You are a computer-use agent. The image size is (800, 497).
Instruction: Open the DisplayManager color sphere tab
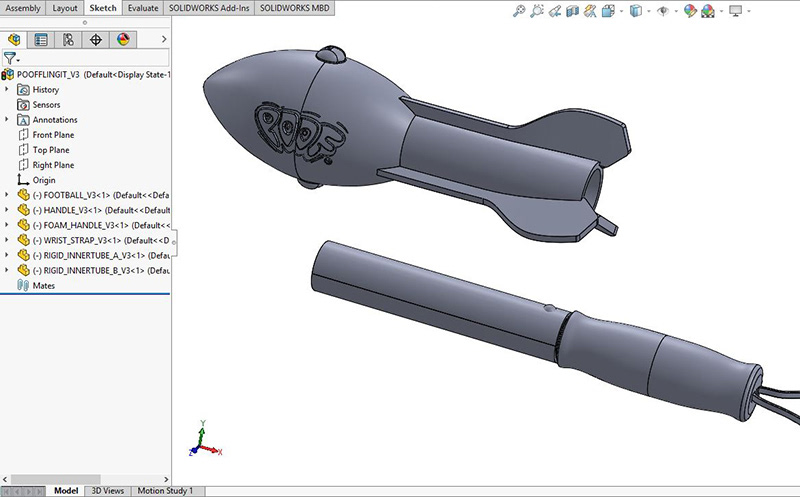tap(123, 40)
